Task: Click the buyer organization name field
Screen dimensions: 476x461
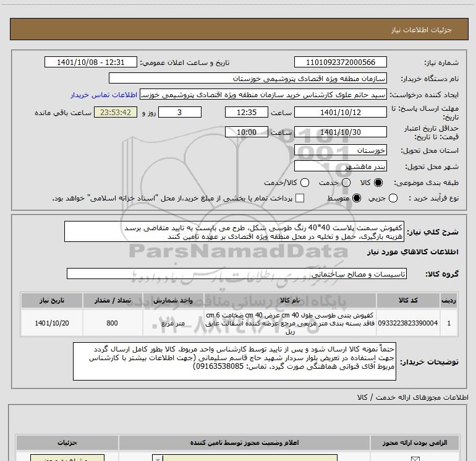Action: click(248, 79)
